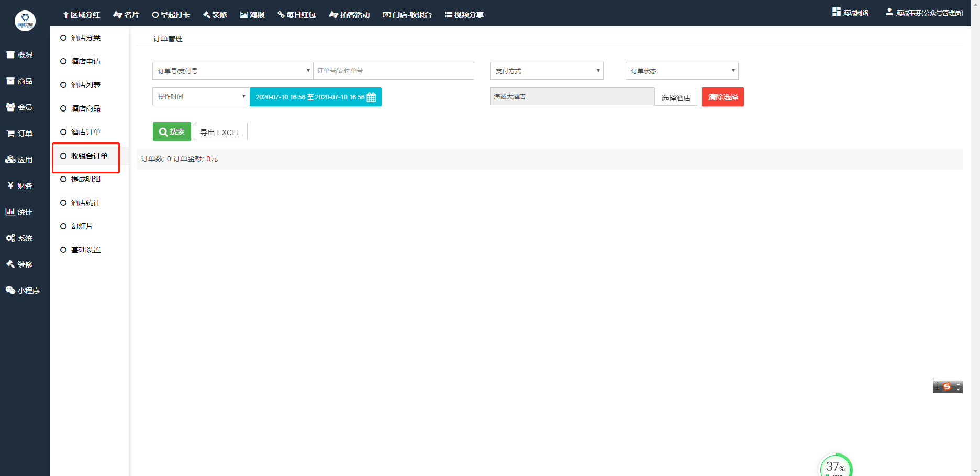Select 酒店商品 in the submenu

(86, 108)
